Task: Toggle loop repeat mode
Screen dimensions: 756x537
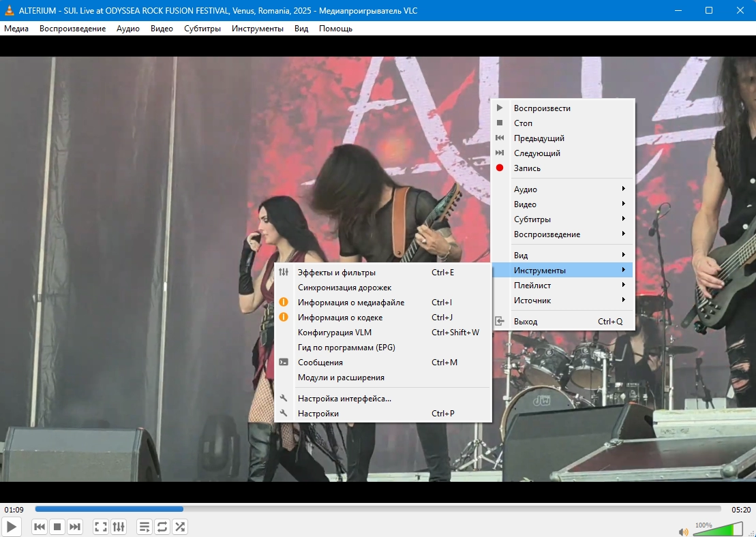Action: pyautogui.click(x=162, y=527)
